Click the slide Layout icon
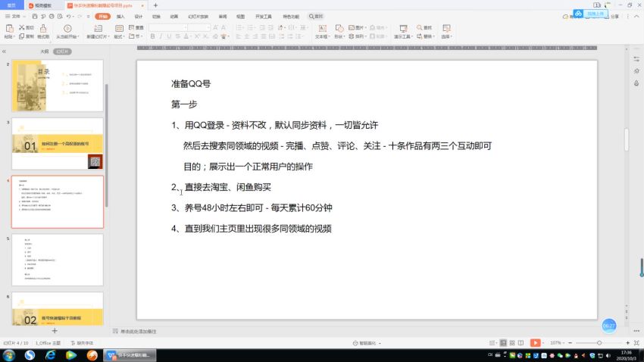This screenshot has width=644, height=362. pos(119,28)
